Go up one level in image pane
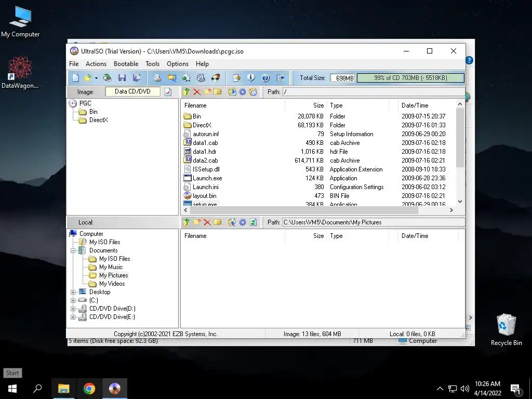The image size is (532, 399). [187, 92]
